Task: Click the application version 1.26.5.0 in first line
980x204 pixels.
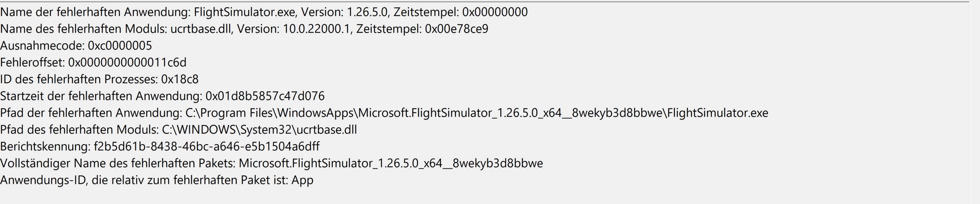Action: (367, 12)
